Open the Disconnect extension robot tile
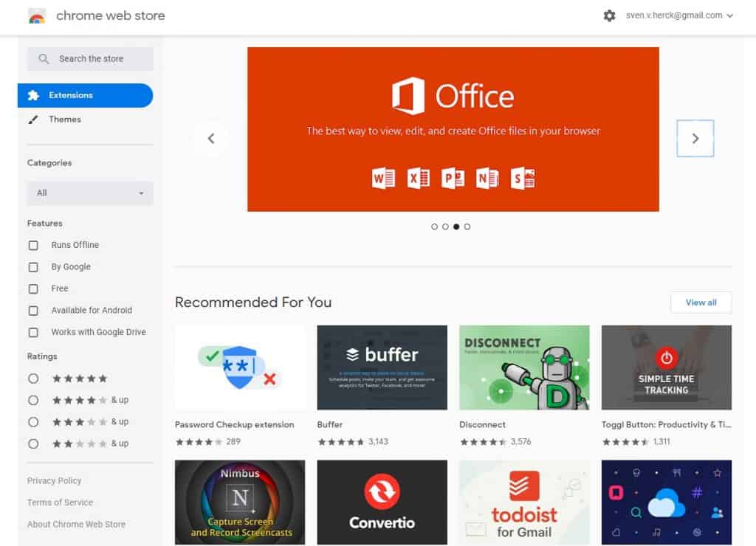Screen dimensions: 756x546 524,367
